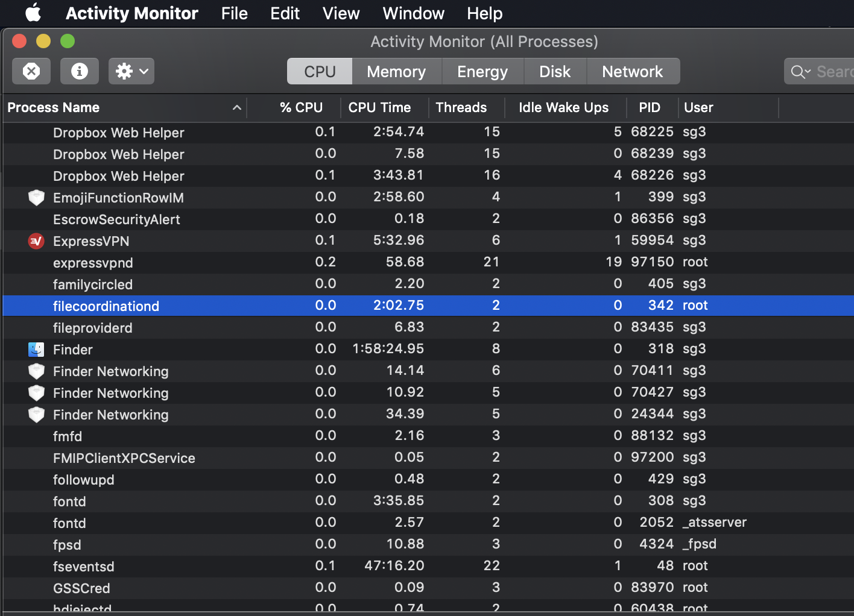Viewport: 854px width, 616px height.
Task: Switch to the Energy tab
Action: pos(482,71)
